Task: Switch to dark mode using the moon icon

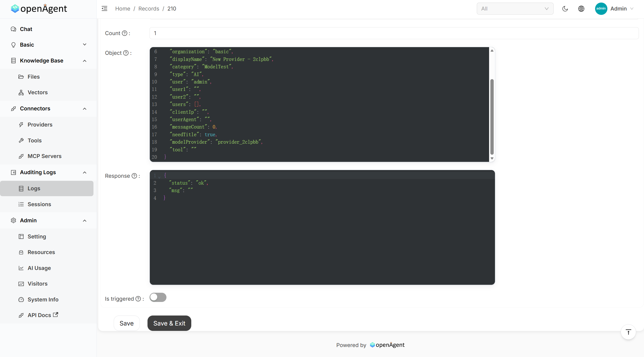Action: tap(565, 9)
